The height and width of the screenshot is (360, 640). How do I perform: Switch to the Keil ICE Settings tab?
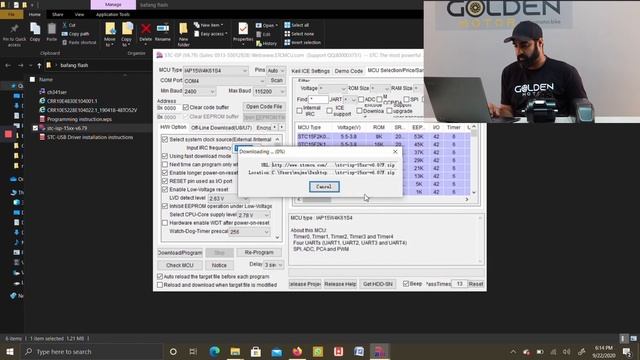(x=310, y=71)
